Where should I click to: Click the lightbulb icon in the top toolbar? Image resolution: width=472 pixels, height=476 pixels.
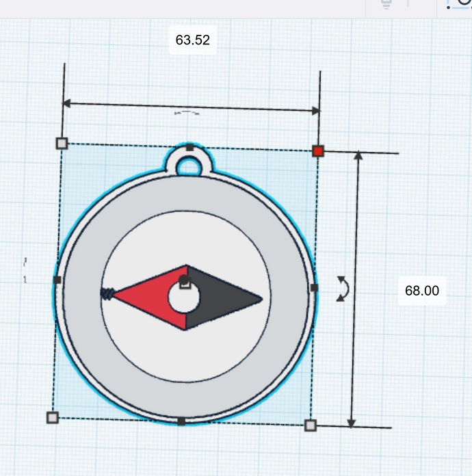pos(386,4)
